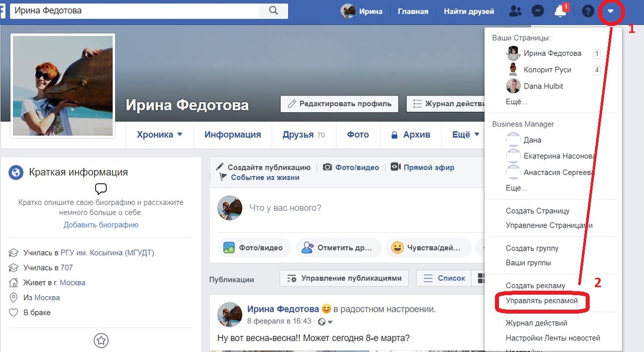
Task: Expand the Ещё tab dropdown
Action: (x=465, y=135)
